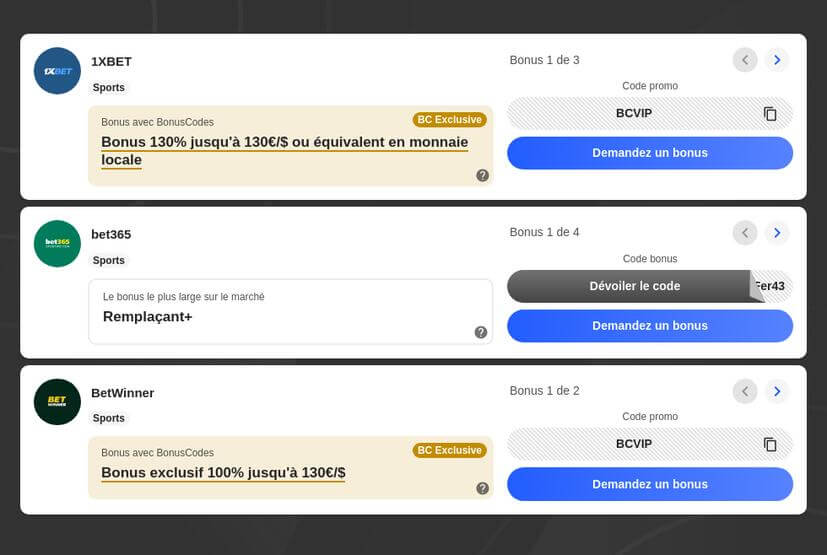Show next 1XBET bonus
827x555 pixels.
coord(777,60)
